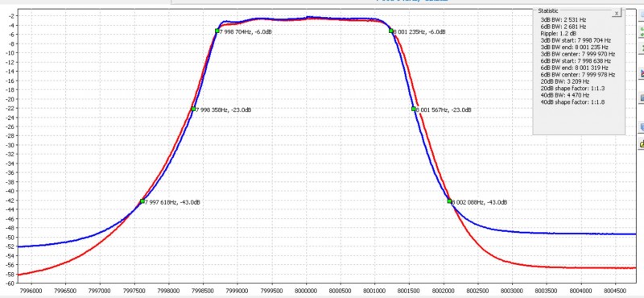The height and width of the screenshot is (298, 644).
Task: Click the 6dB BW center: 7 999 978 Hz line
Action: click(578, 74)
